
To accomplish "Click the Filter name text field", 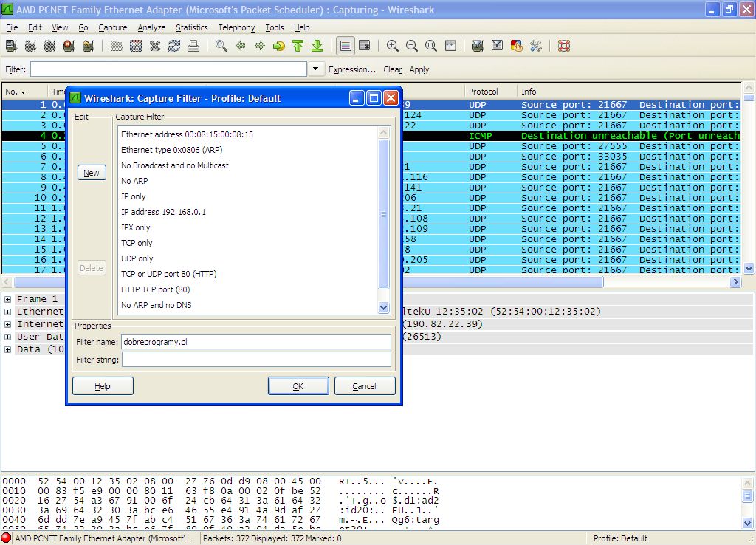I will click(x=256, y=341).
